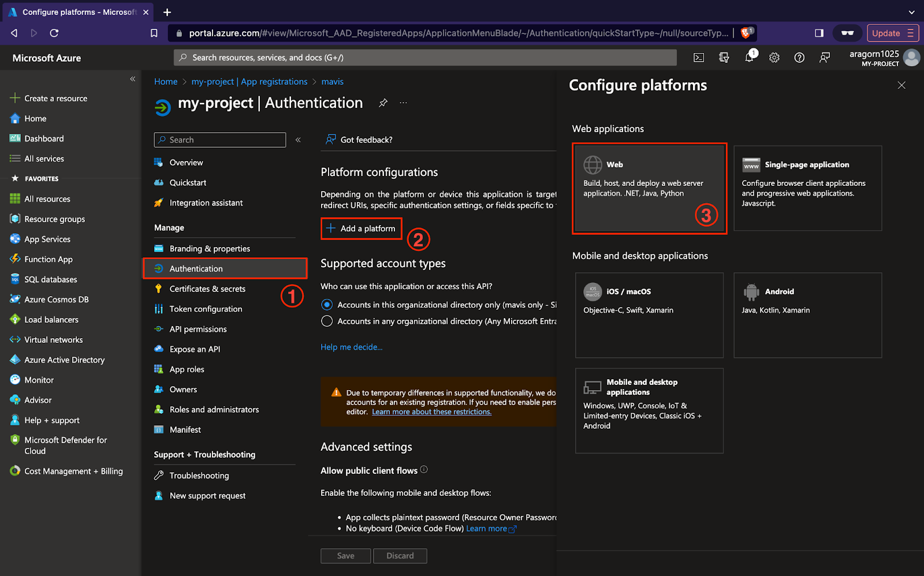Click Add a platform

[361, 229]
